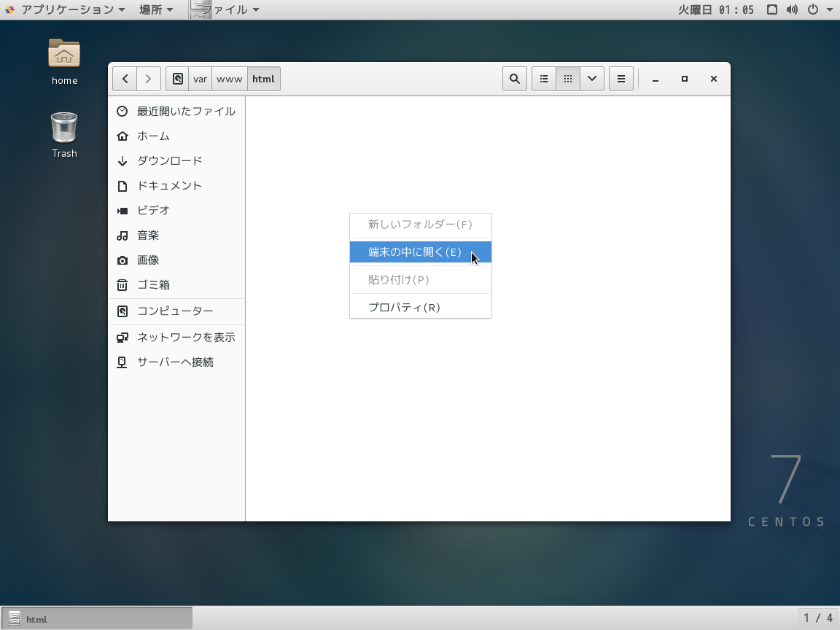The width and height of the screenshot is (840, 630).
Task: Click the html window taskbar button
Action: click(x=97, y=619)
